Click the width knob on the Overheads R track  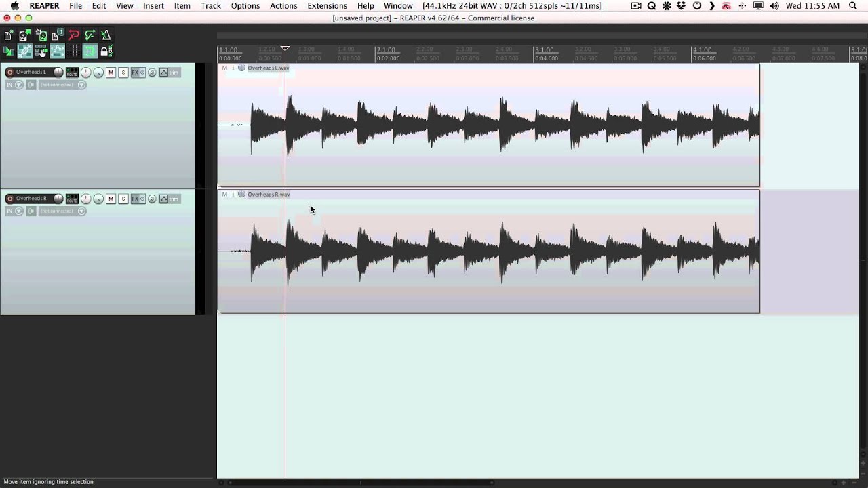[x=98, y=199]
